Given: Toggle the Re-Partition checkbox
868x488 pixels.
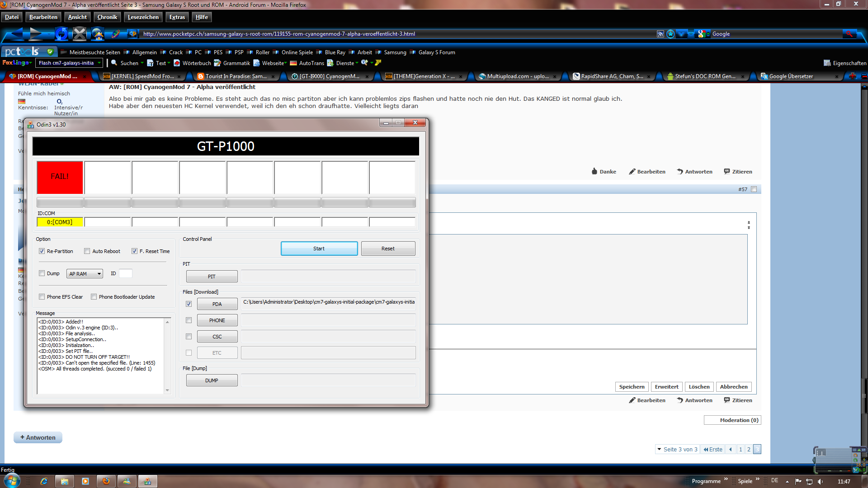Looking at the screenshot, I should [x=42, y=251].
